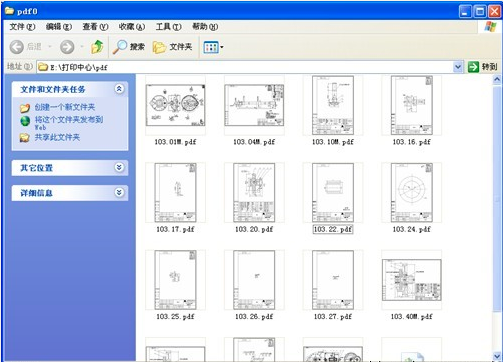The image size is (503, 362).
Task: Click 创建一个新文件夹 link
Action: tap(65, 107)
